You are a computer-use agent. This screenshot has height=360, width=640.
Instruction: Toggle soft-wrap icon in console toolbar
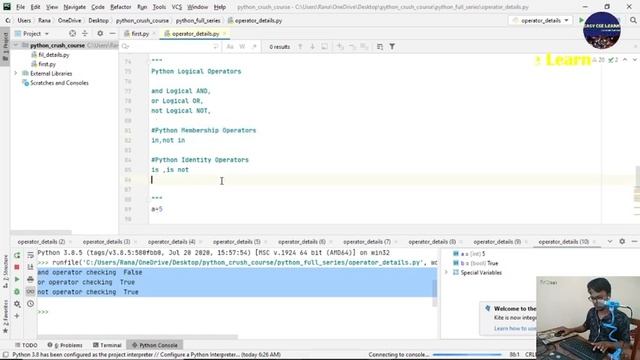pyautogui.click(x=30, y=255)
